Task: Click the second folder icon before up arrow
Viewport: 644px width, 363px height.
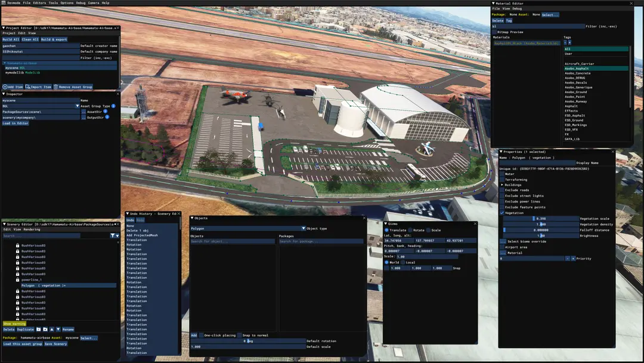Action: (45, 330)
